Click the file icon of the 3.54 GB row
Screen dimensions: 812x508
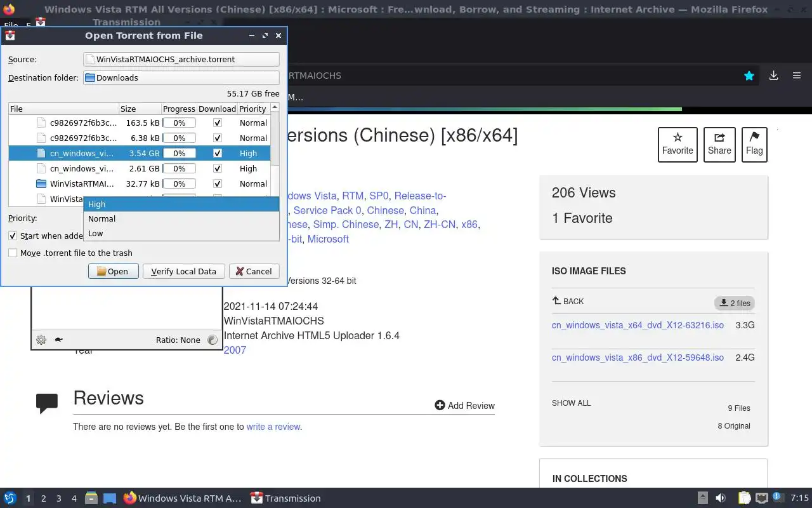(x=41, y=153)
